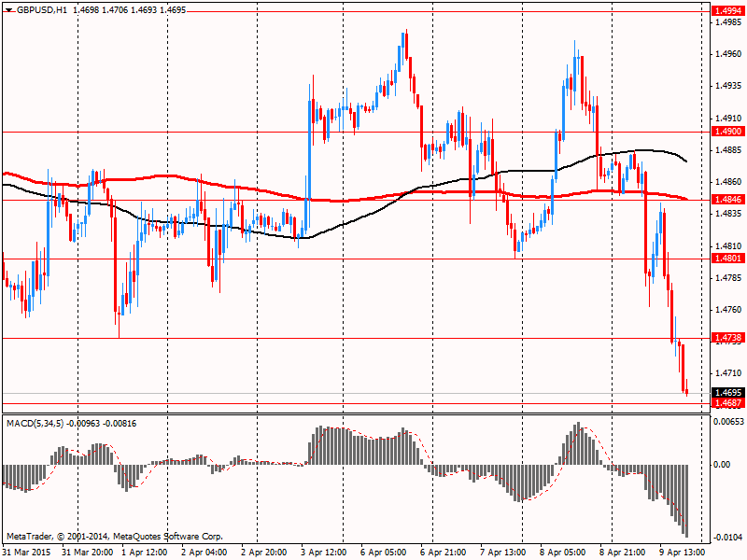Click the MACD zero level 0.00 label
Viewport: 747px width, 560px height.
click(x=723, y=464)
